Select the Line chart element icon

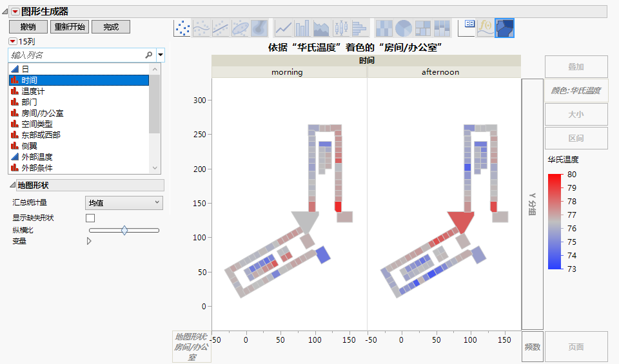point(283,28)
